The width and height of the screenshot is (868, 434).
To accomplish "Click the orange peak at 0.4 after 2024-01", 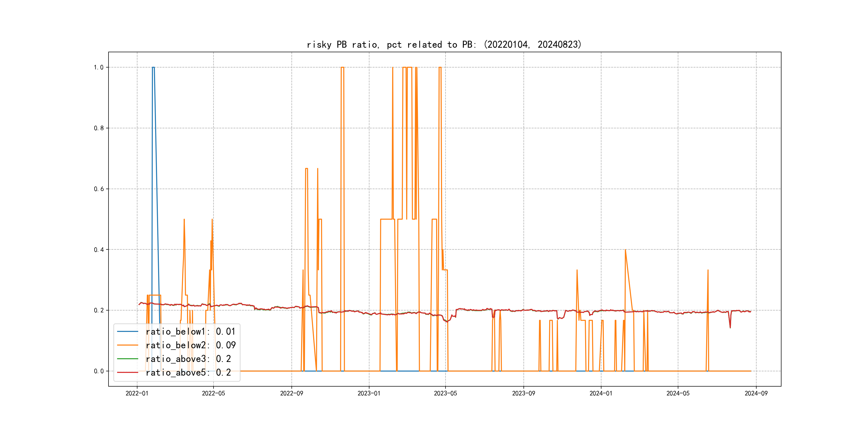I will pyautogui.click(x=625, y=250).
